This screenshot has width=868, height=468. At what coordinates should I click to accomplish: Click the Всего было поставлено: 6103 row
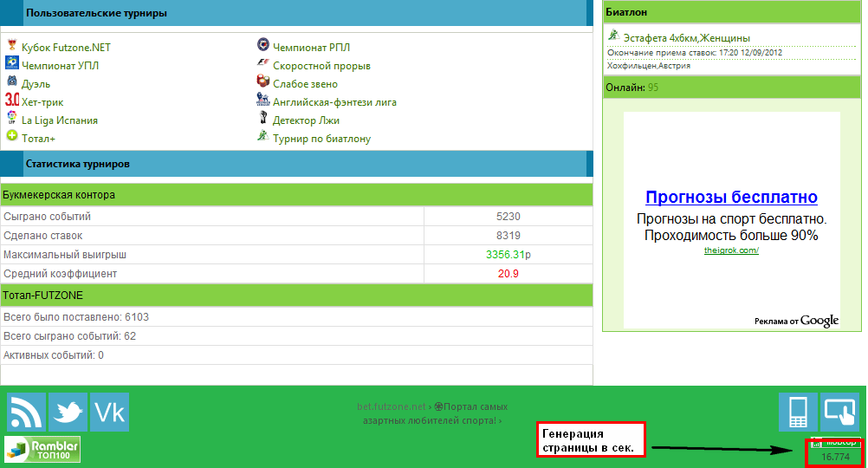click(297, 317)
